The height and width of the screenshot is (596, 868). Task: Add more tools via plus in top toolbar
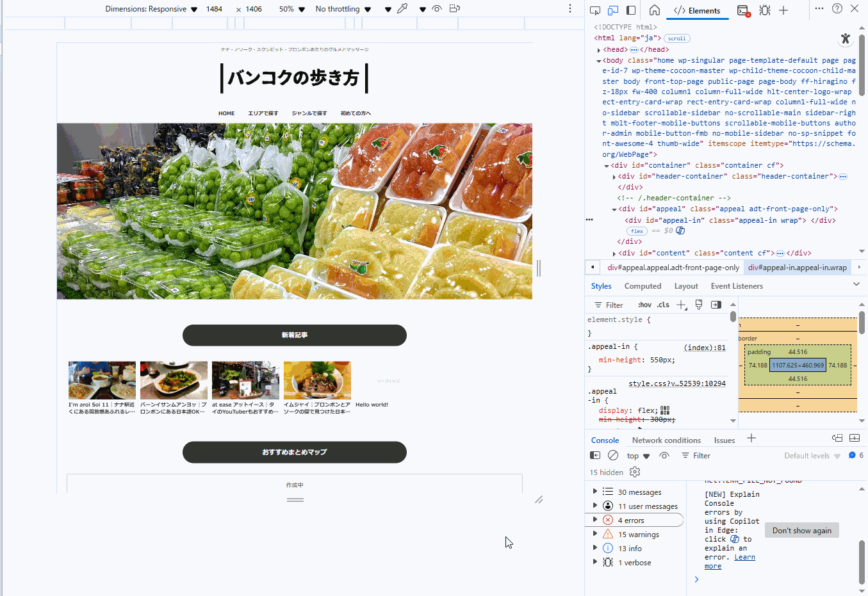(783, 10)
